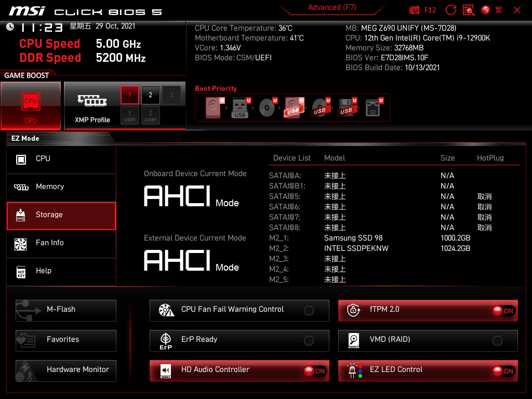Turn off EZ LED Control
This screenshot has height=399, width=532.
(x=503, y=371)
